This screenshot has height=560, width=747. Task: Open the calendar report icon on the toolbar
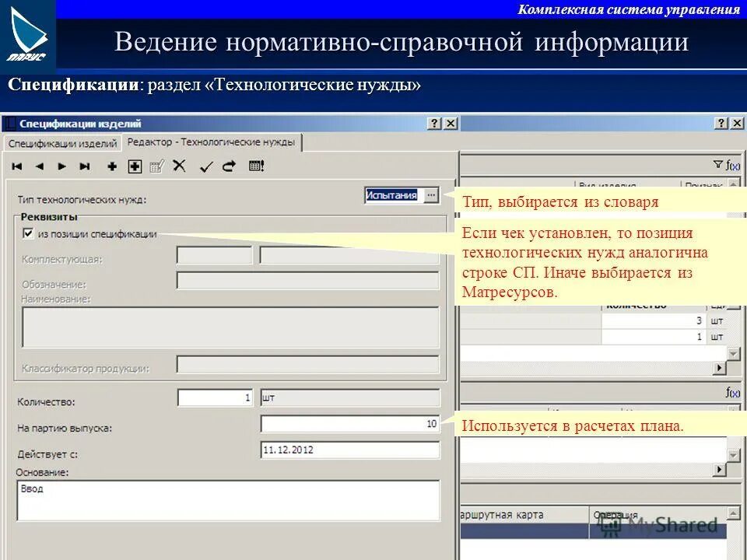pyautogui.click(x=256, y=166)
